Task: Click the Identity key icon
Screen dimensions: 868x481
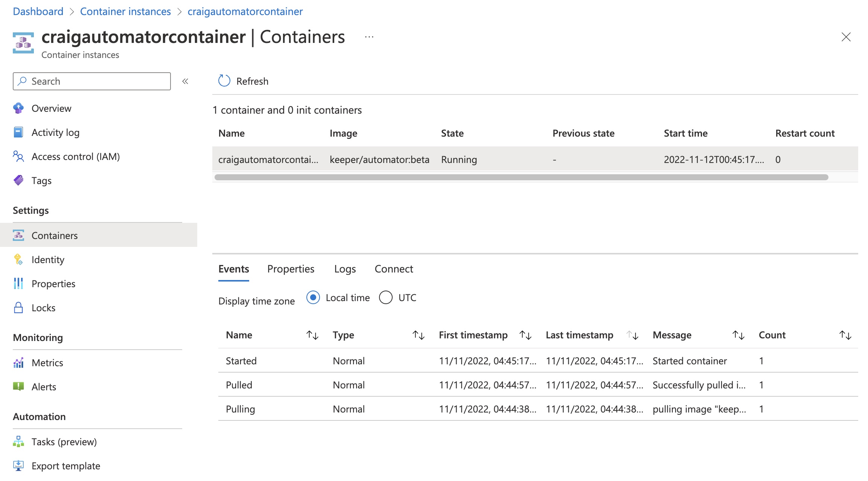Action: tap(18, 260)
